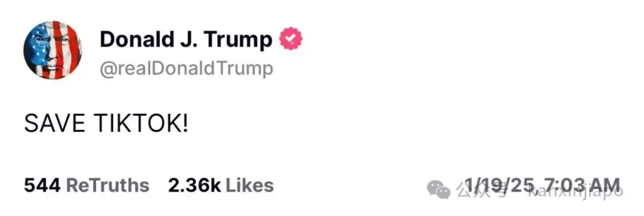The width and height of the screenshot is (644, 216).
Task: Click the @realDonaldTrump handle
Action: [186, 69]
